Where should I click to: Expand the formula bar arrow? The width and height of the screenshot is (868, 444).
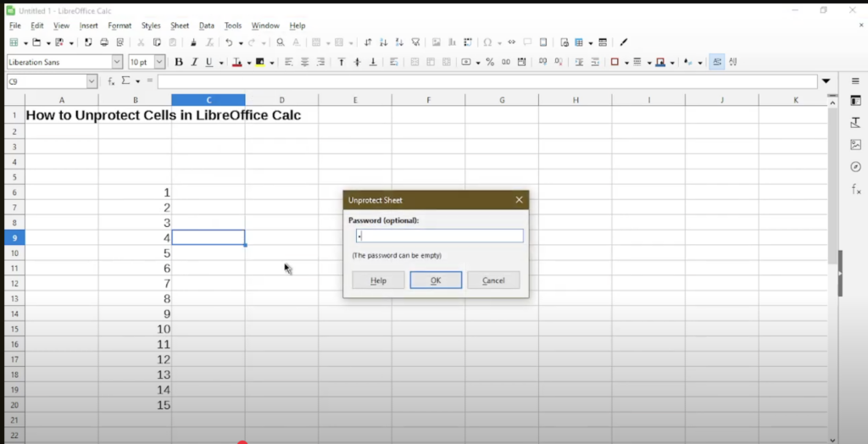826,81
